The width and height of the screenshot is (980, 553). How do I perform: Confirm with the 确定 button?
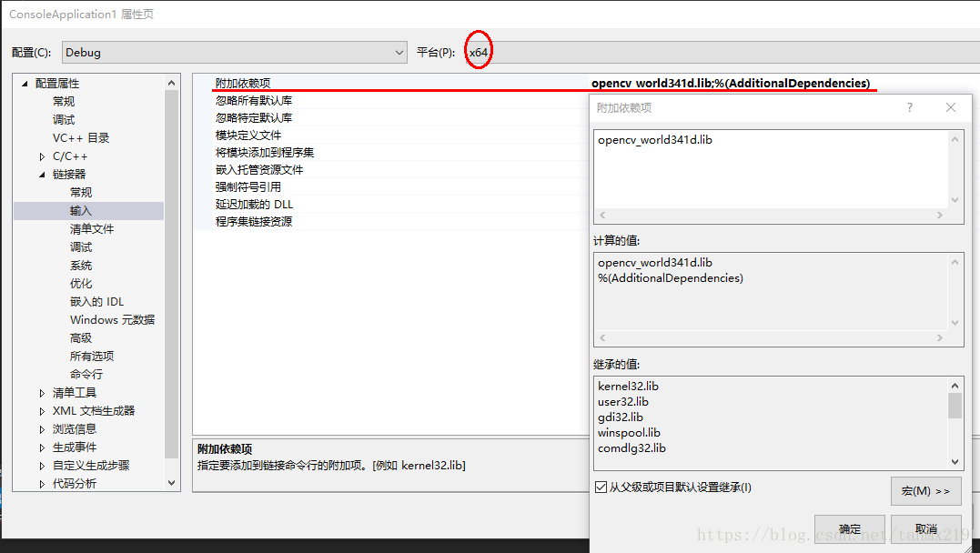[849, 528]
